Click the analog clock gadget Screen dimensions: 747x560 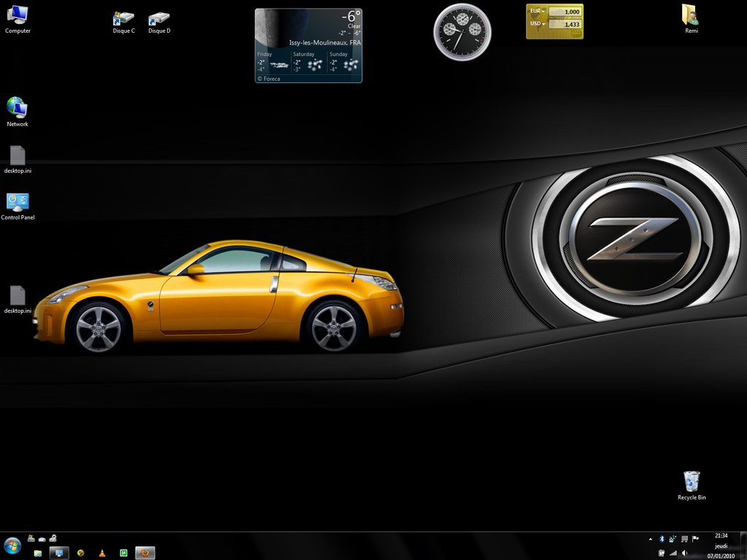462,31
